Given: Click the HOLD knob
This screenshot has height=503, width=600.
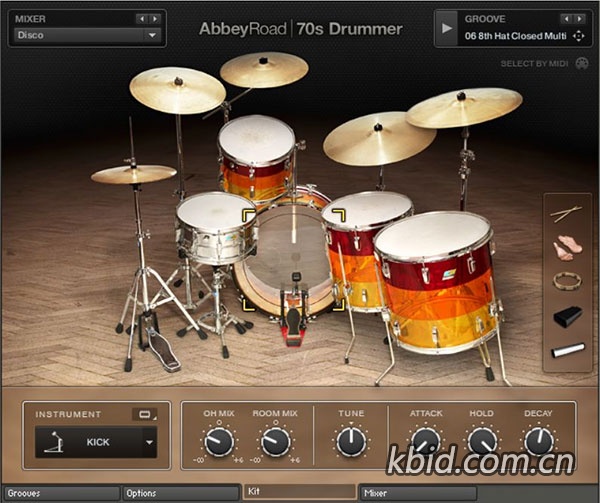Looking at the screenshot, I should pos(482,442).
